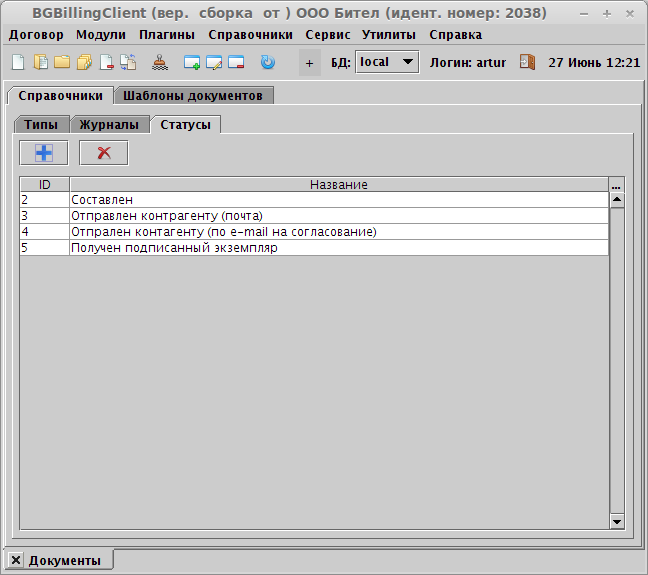Click the window icon with red minus
Viewport: 648px width, 575px height.
236,62
